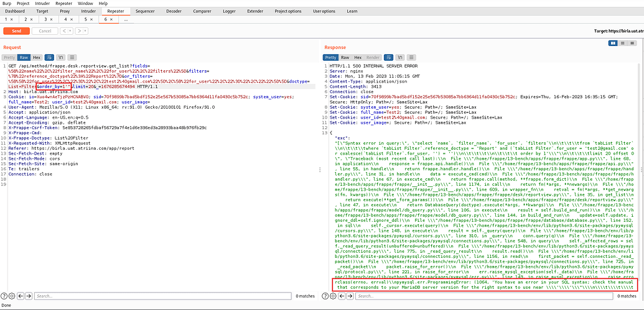Switch to Dashboard tab

[15, 11]
